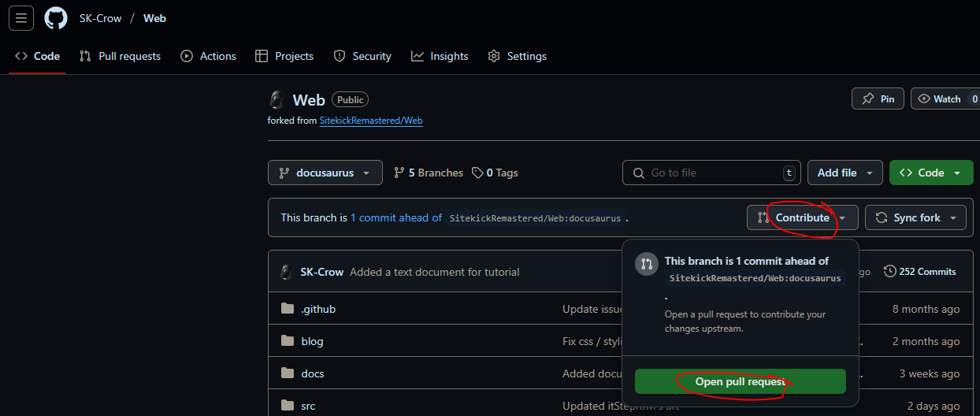The width and height of the screenshot is (980, 416).
Task: Switch to the Actions tab
Action: pyautogui.click(x=208, y=56)
